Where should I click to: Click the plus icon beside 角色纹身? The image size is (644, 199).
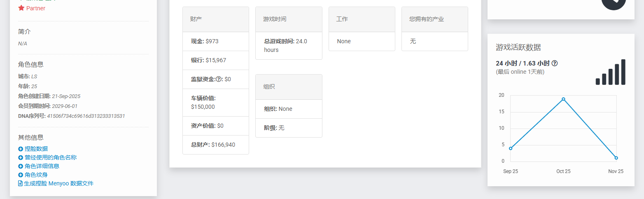[21, 175]
